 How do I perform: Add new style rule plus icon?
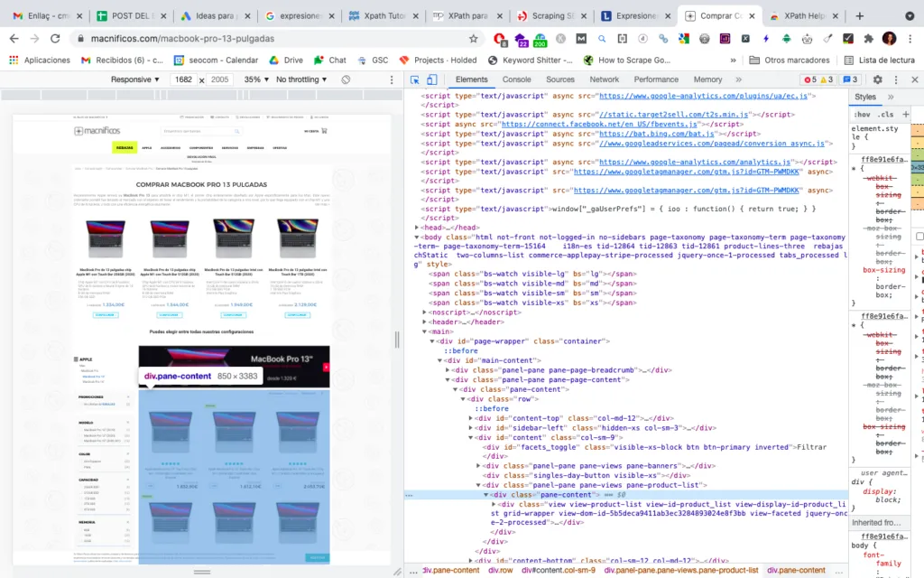pos(906,115)
